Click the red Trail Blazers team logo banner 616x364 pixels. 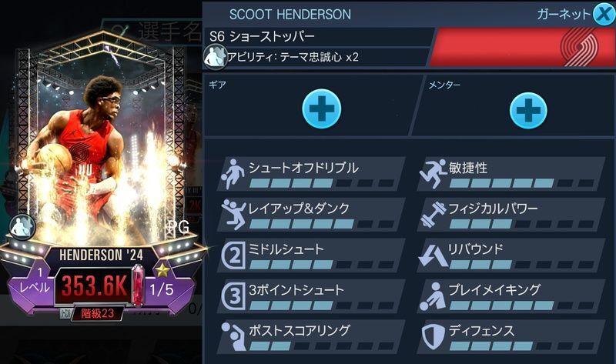click(524, 47)
